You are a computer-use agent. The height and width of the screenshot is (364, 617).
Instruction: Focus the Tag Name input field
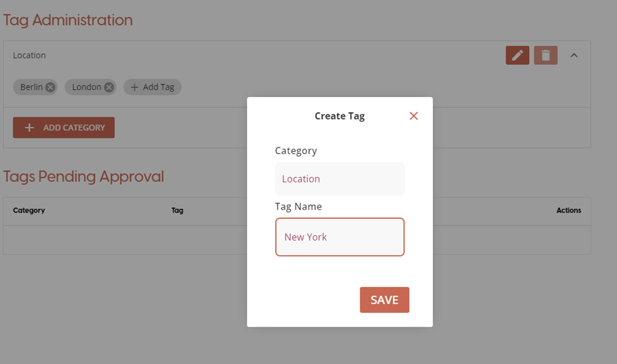(339, 237)
